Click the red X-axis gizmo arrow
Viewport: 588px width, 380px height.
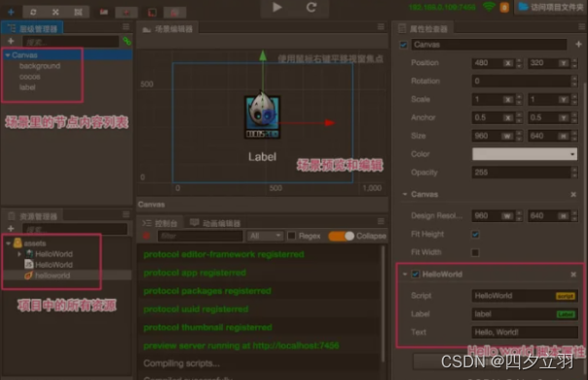pyautogui.click(x=330, y=123)
